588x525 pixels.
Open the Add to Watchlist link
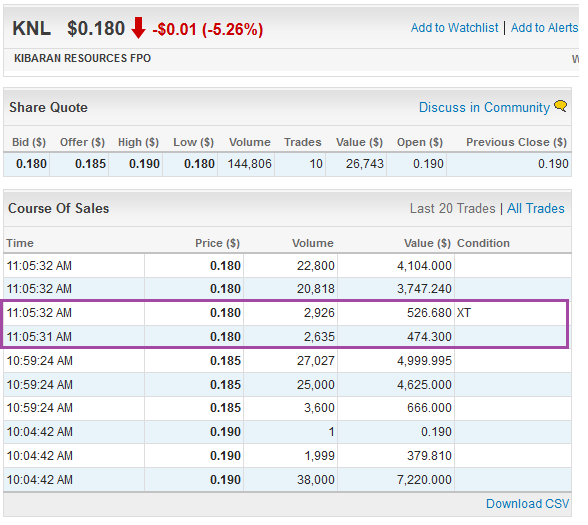click(454, 28)
